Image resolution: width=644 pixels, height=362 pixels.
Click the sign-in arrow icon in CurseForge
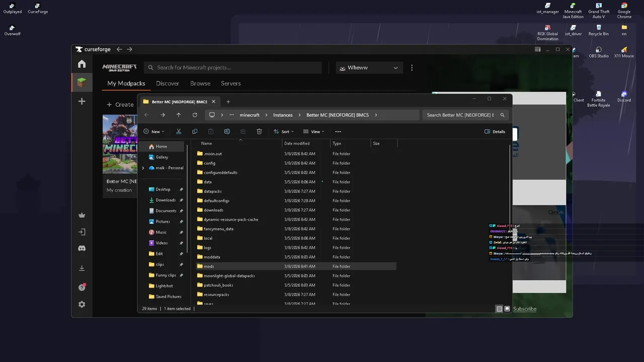(82, 232)
